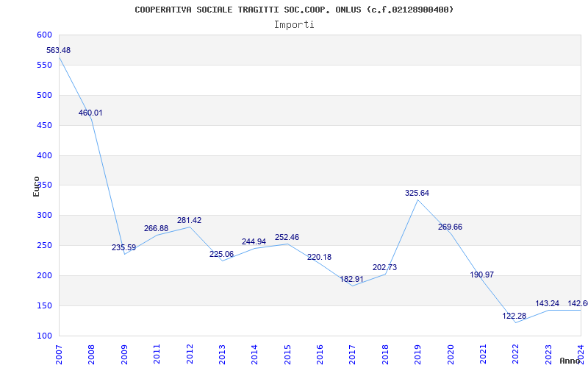Click the 252.46 data label
This screenshot has width=588, height=368.
pyautogui.click(x=287, y=237)
